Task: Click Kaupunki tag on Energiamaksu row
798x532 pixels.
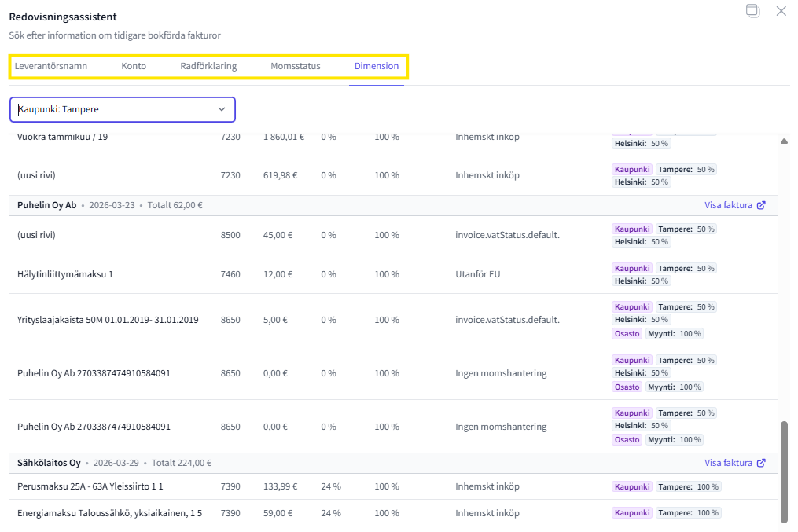Action: point(632,513)
